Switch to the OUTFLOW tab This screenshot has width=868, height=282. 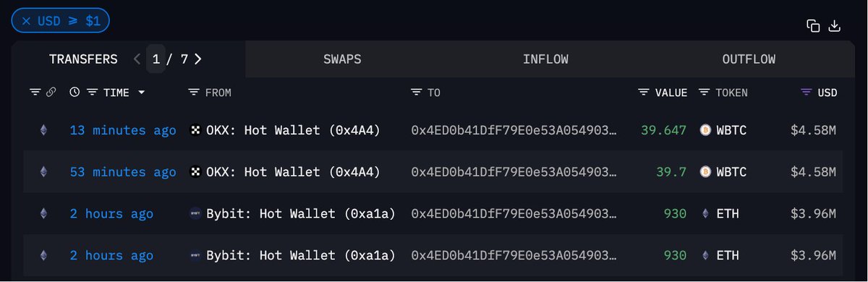pos(749,59)
